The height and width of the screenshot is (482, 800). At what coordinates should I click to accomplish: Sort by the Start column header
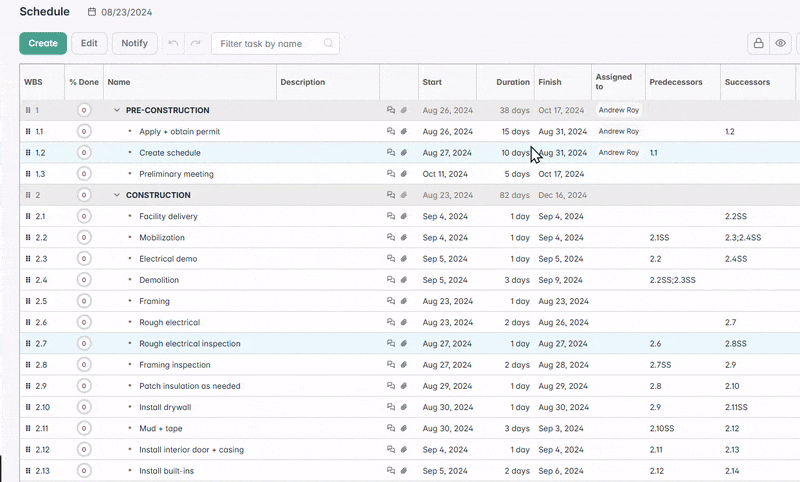coord(432,82)
